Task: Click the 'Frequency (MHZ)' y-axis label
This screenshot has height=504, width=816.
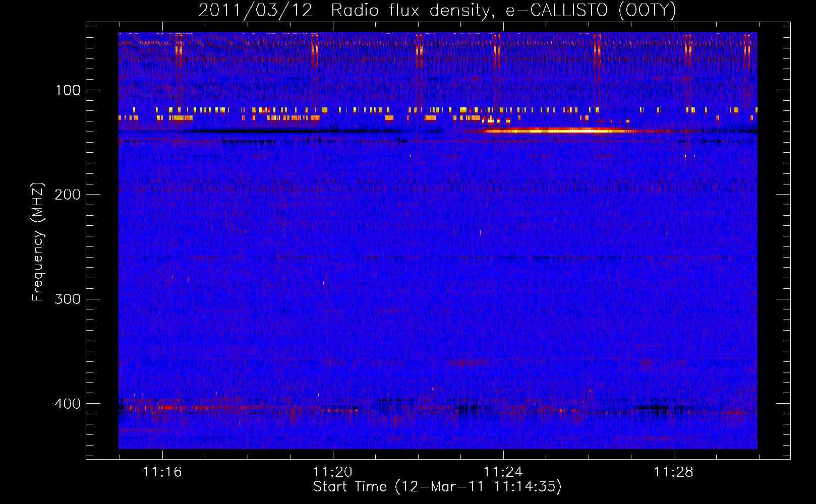Action: pos(38,241)
